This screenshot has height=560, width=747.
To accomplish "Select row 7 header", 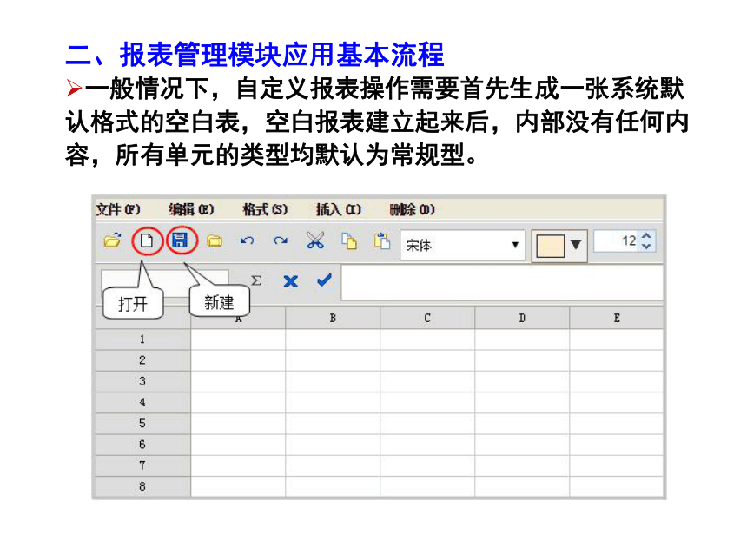I will pos(142,465).
